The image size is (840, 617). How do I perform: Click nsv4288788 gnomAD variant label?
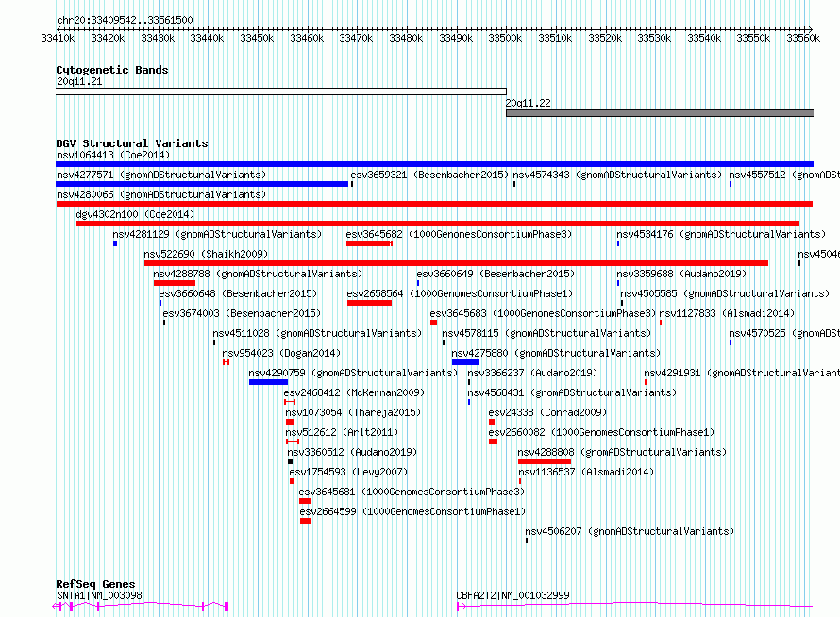coord(258,275)
